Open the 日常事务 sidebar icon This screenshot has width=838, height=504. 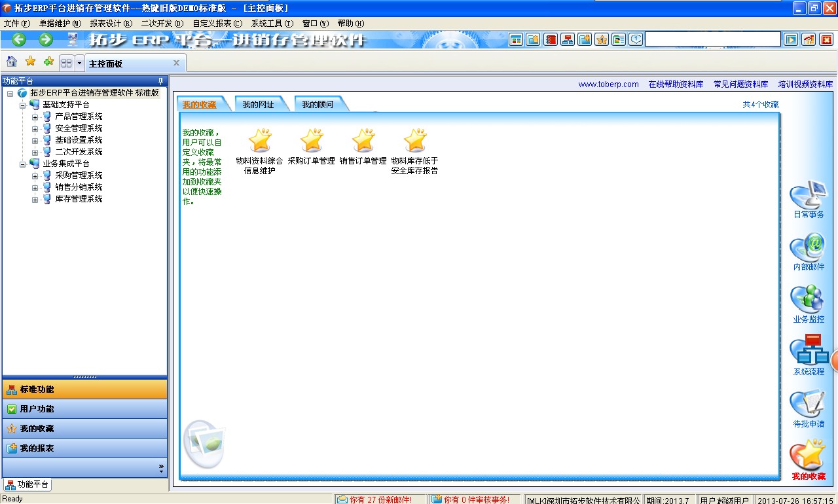click(808, 199)
